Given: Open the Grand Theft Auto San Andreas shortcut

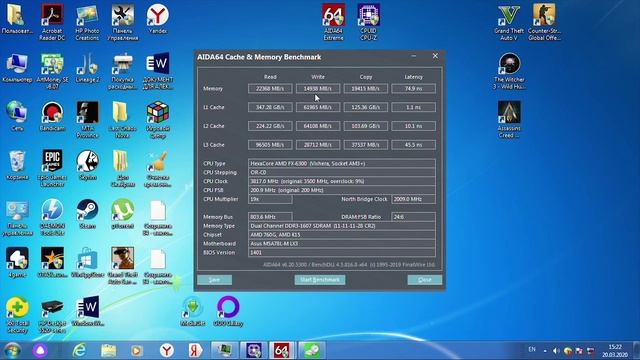Looking at the screenshot, I should coord(122,266).
